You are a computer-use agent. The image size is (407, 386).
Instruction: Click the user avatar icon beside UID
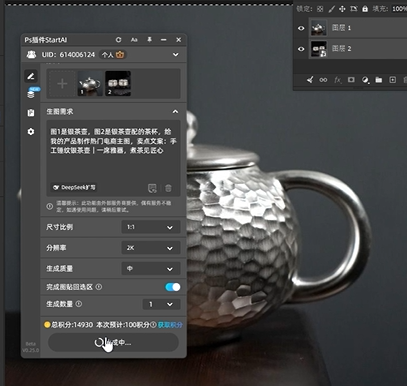(x=31, y=54)
